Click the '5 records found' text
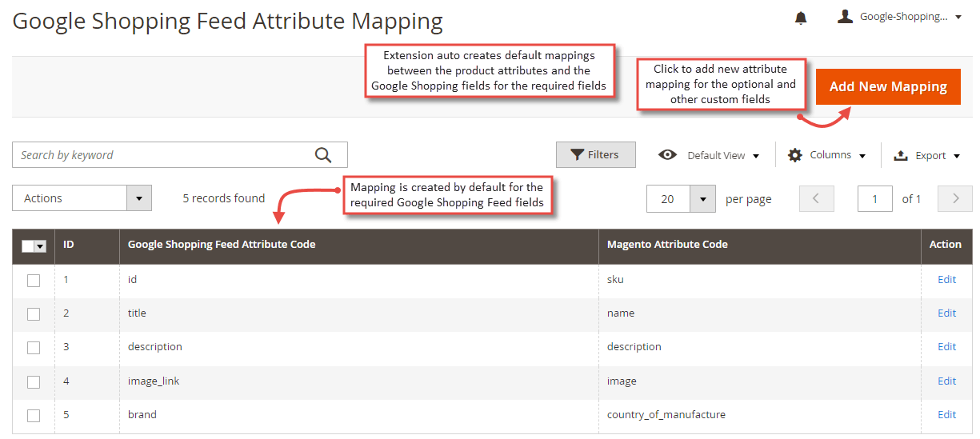The height and width of the screenshot is (439, 980). 223,198
